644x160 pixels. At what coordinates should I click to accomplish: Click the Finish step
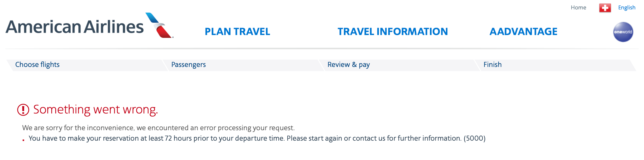(x=492, y=65)
